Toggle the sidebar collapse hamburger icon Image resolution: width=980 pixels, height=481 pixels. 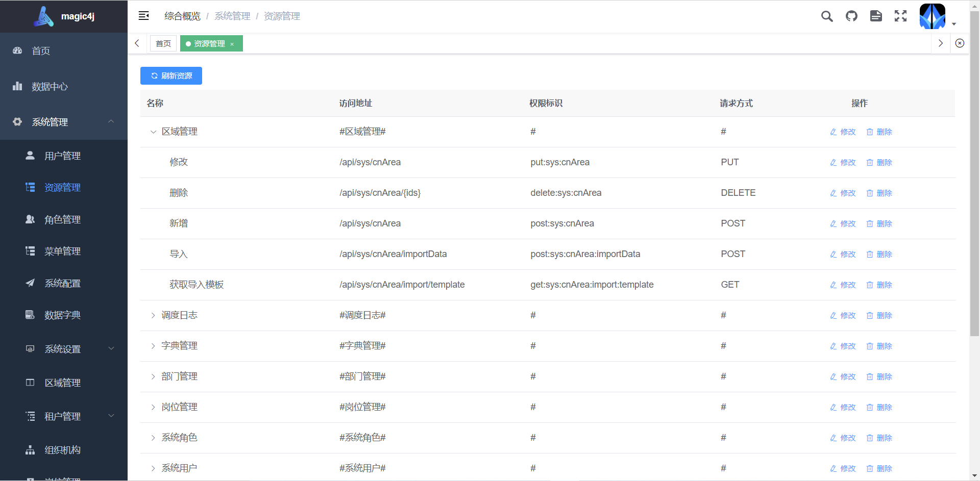144,16
